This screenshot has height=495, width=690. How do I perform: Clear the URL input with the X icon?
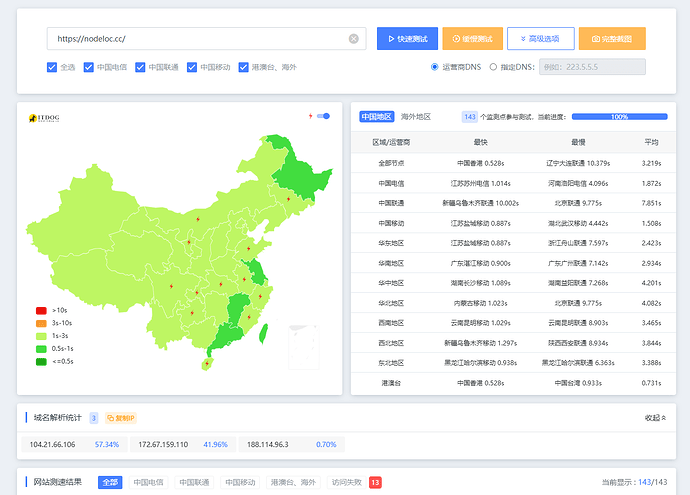coord(353,39)
